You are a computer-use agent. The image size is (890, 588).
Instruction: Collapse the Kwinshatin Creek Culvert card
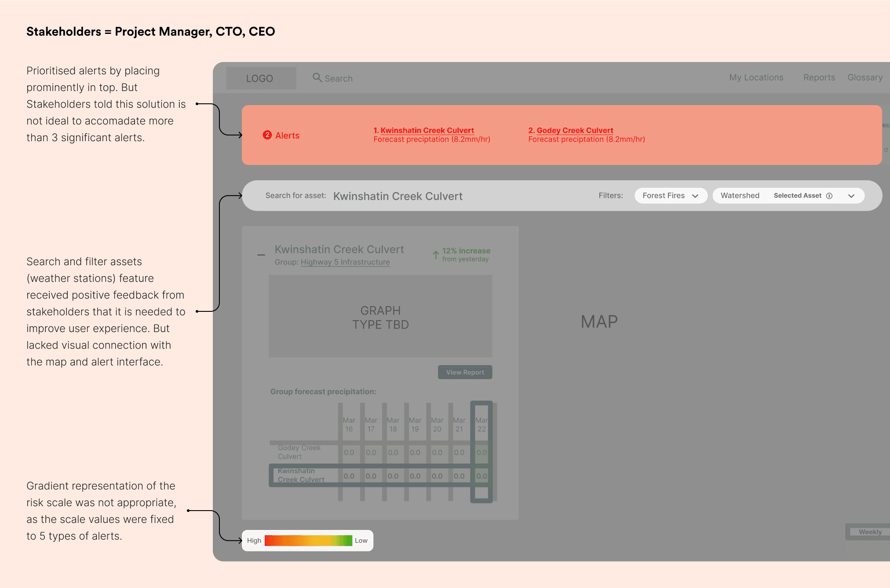pyautogui.click(x=261, y=255)
